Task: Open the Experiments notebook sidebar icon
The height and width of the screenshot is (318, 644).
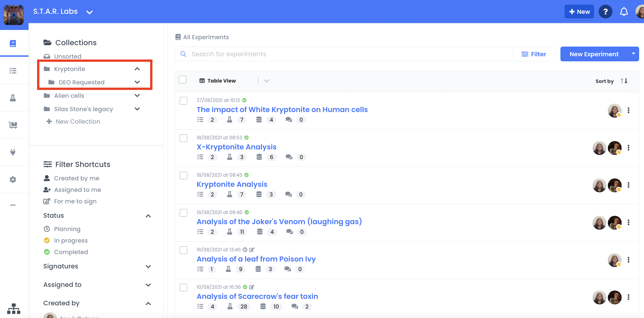Action: coord(13,43)
